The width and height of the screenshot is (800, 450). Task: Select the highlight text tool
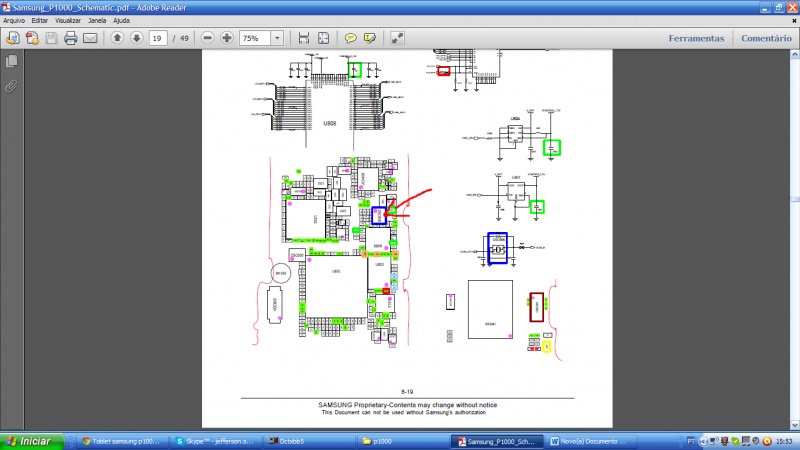point(370,38)
